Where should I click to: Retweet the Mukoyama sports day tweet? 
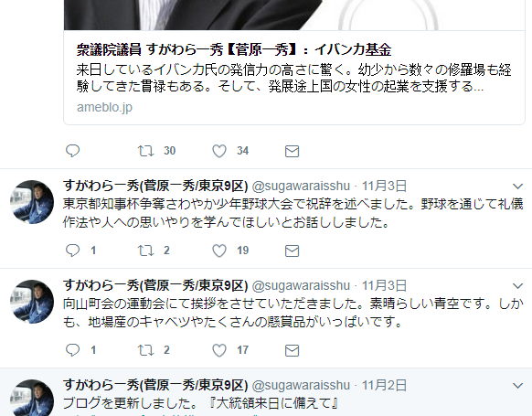pos(146,350)
